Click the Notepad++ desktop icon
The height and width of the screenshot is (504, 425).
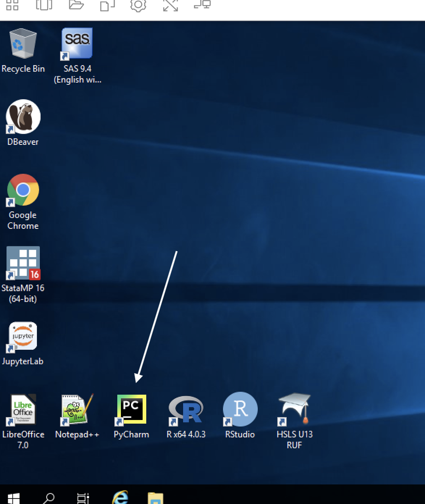[77, 409]
